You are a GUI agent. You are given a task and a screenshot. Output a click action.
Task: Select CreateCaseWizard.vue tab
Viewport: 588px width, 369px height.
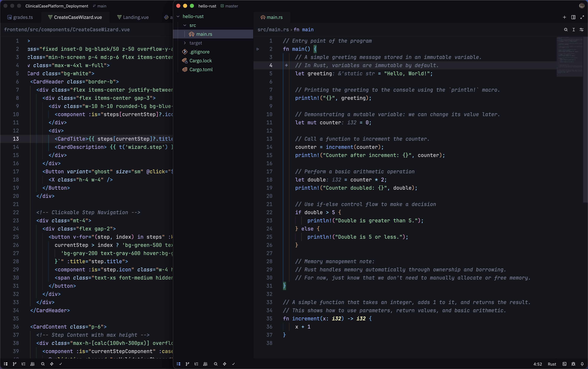(75, 17)
